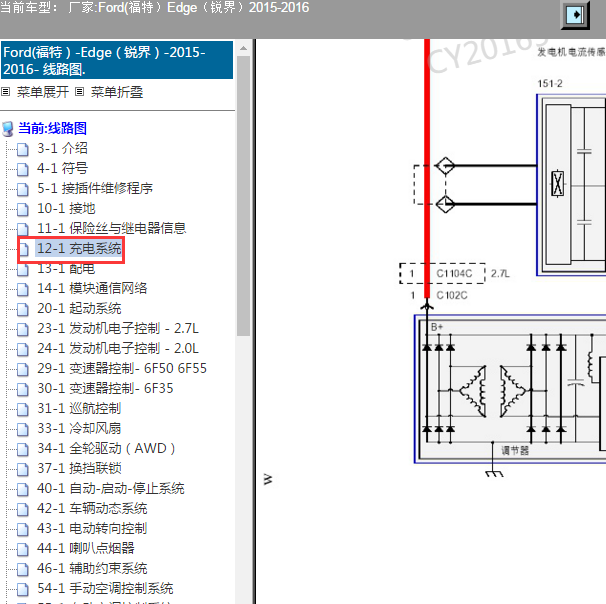Click the page icon beside 20-1 起动系统
The width and height of the screenshot is (606, 604).
tap(23, 309)
